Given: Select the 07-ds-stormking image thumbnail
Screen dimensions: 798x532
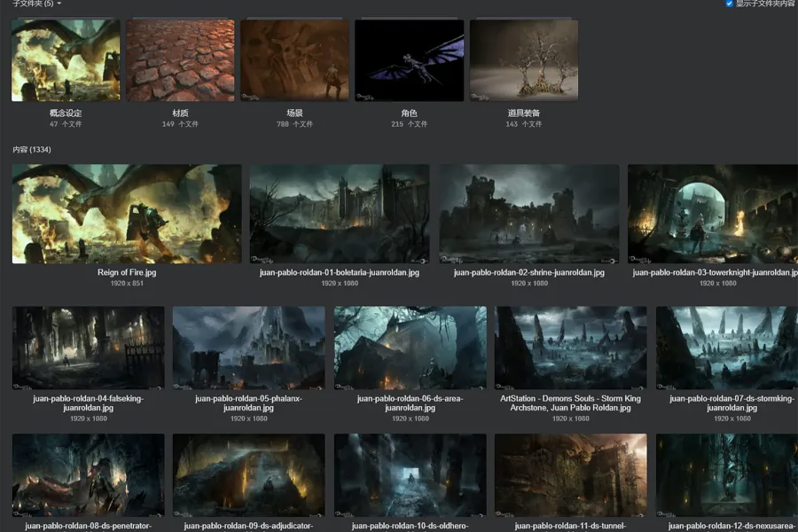Looking at the screenshot, I should (727, 348).
